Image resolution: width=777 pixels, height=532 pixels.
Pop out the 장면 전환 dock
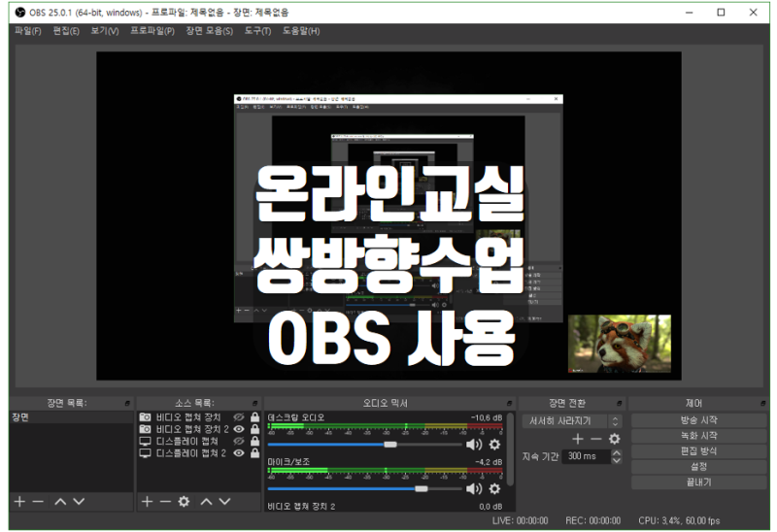point(619,403)
